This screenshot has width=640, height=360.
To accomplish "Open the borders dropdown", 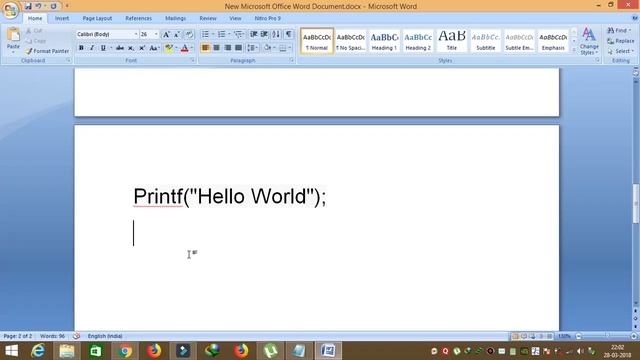I will pyautogui.click(x=290, y=48).
